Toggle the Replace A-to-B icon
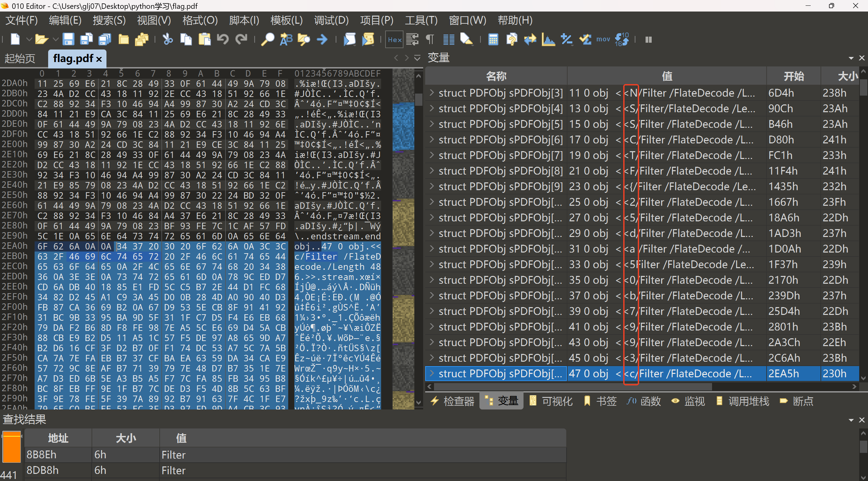This screenshot has height=481, width=868. tap(286, 40)
